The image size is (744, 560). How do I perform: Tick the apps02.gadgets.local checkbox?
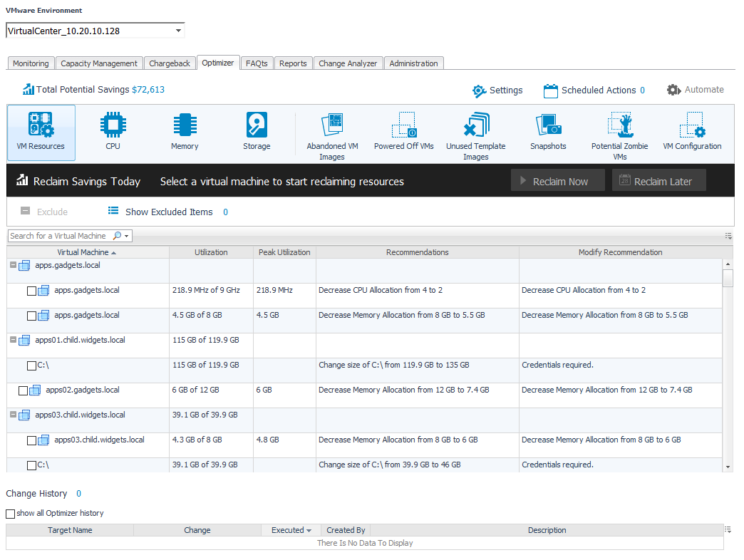pos(23,390)
